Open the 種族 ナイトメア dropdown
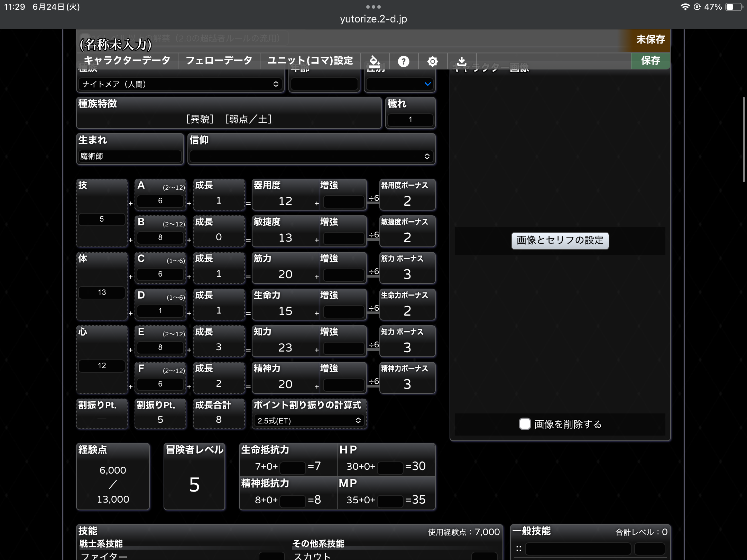Viewport: 747px width, 560px height. point(180,84)
